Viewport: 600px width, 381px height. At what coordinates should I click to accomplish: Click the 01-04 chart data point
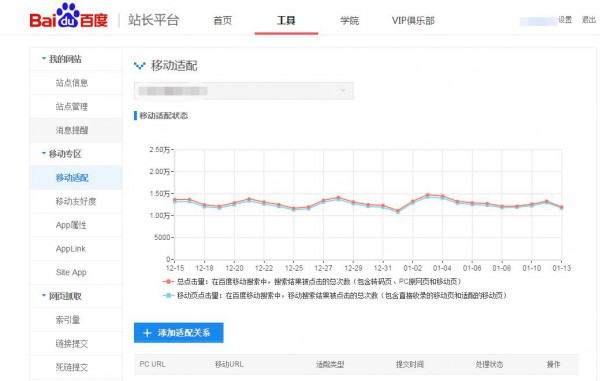[442, 196]
